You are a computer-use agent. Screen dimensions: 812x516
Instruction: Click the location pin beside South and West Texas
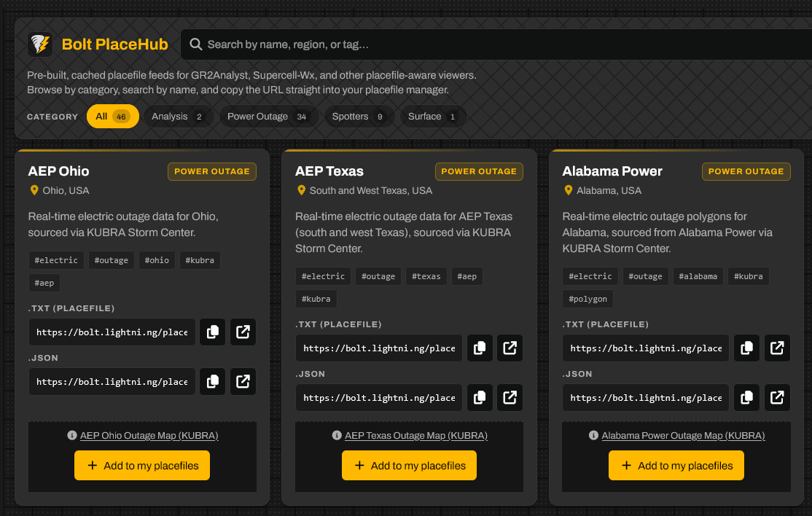[301, 190]
